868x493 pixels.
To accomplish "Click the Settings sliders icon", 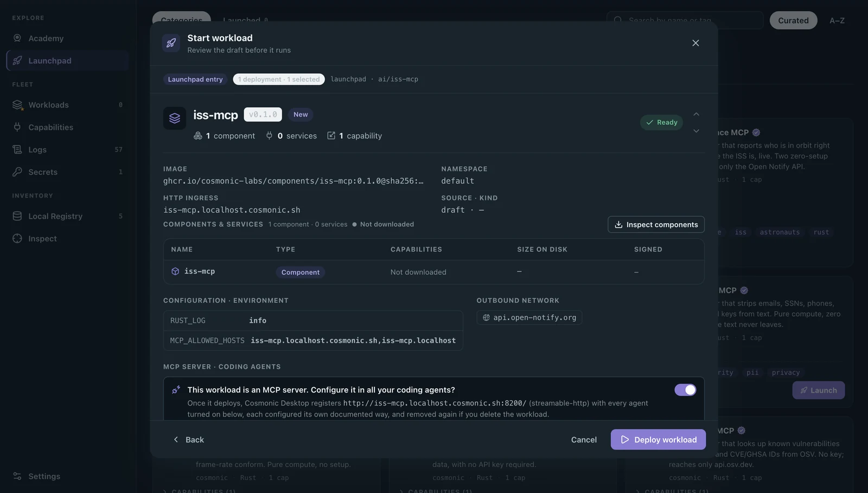I will click(17, 476).
